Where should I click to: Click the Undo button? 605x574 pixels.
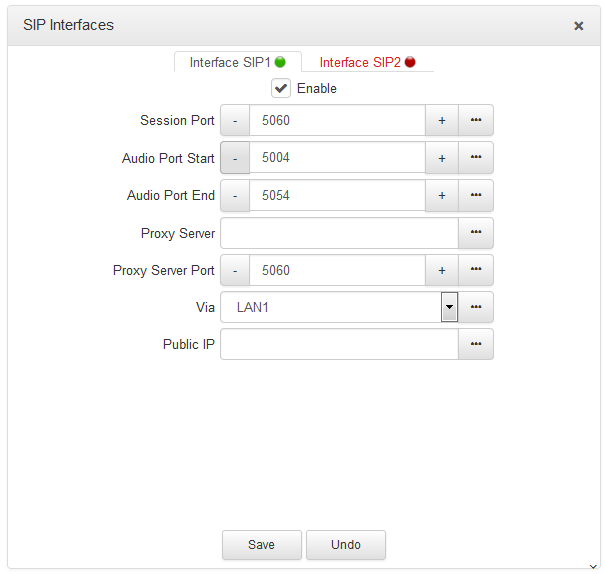(346, 544)
